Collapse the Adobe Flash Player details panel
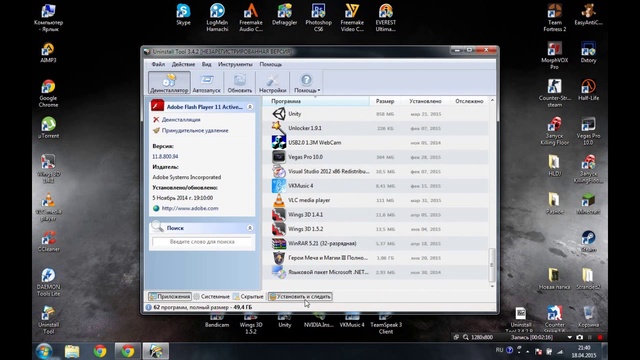Viewport: 640px width, 360px height. [x=250, y=107]
